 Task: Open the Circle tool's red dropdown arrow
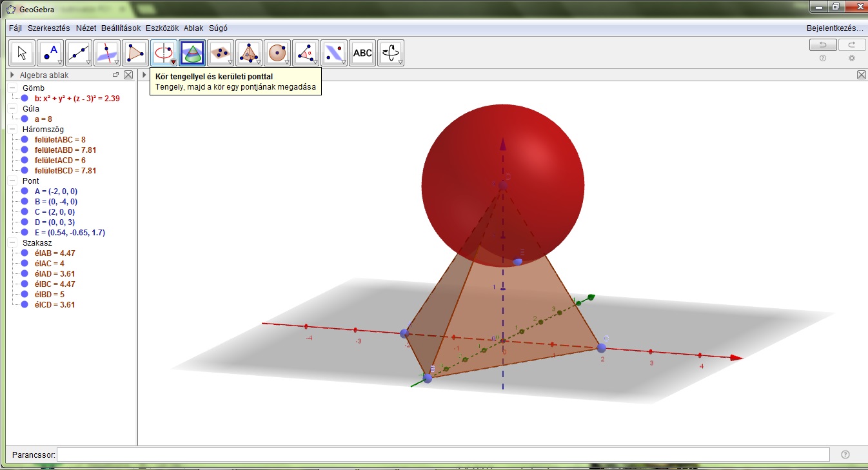(173, 62)
